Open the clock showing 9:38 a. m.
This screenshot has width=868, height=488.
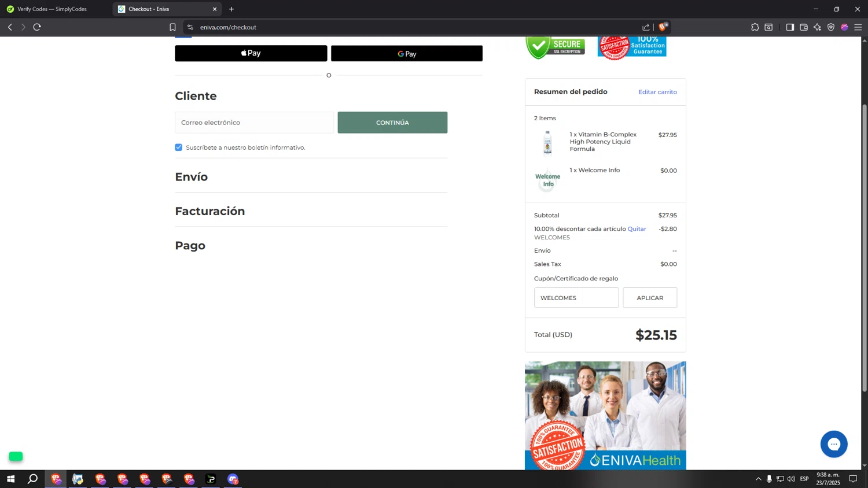click(x=828, y=479)
